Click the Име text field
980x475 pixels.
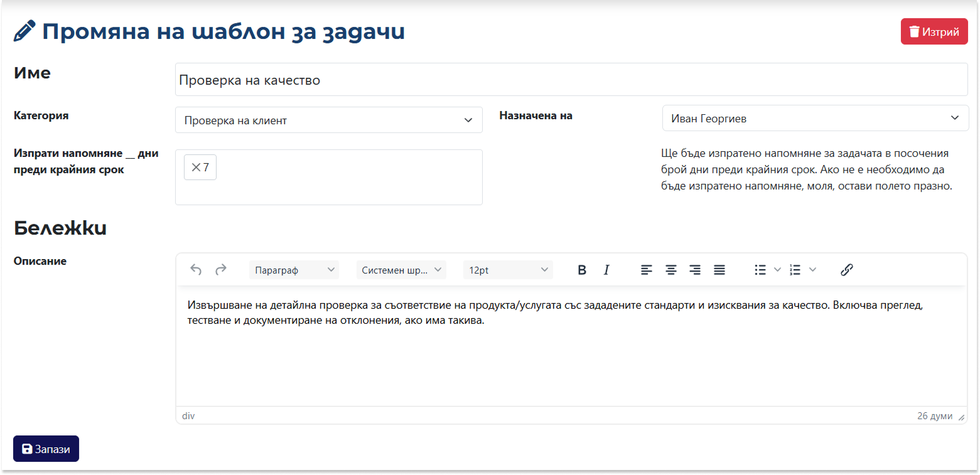click(x=571, y=80)
